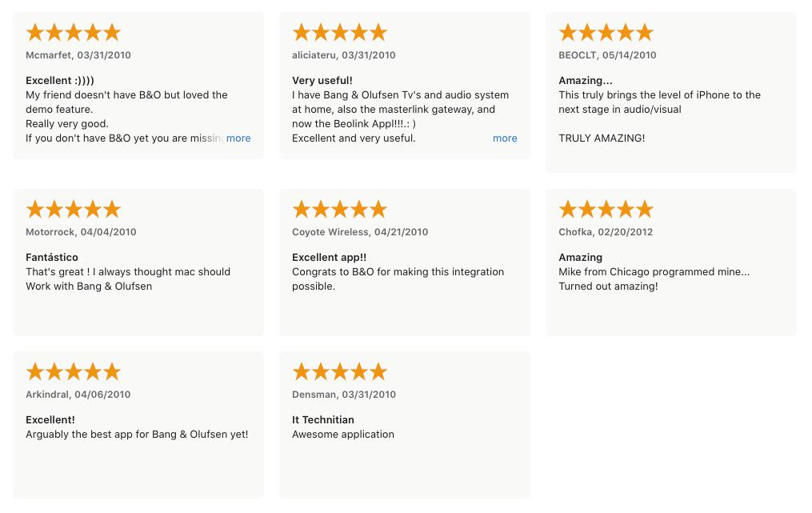The height and width of the screenshot is (513, 812).
Task: Click the star rating on aliciateru's review
Action: click(340, 33)
